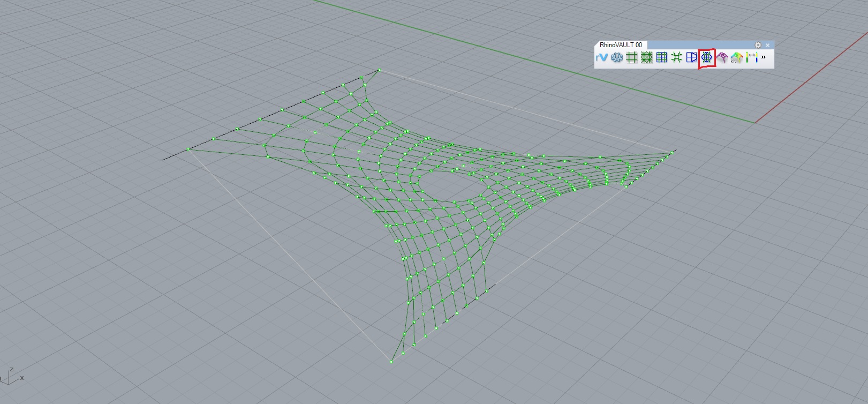Click the colored scale bars icon
The width and height of the screenshot is (868, 404).
click(x=752, y=57)
